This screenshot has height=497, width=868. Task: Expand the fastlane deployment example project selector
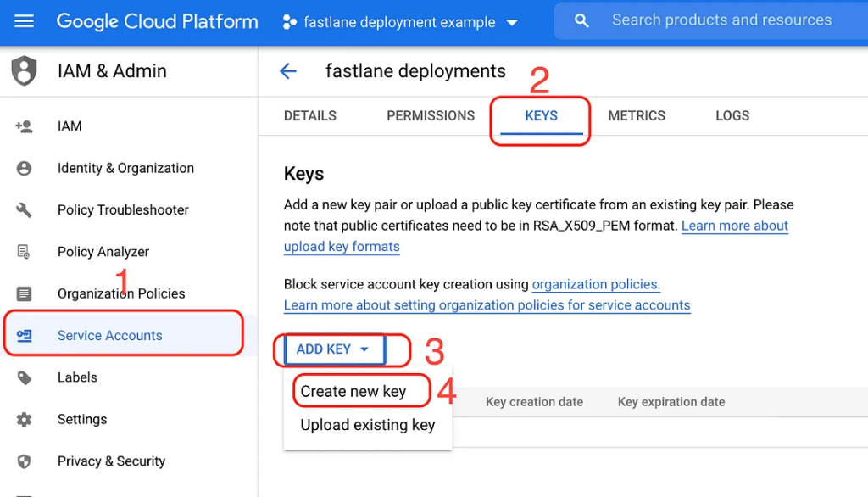click(401, 22)
